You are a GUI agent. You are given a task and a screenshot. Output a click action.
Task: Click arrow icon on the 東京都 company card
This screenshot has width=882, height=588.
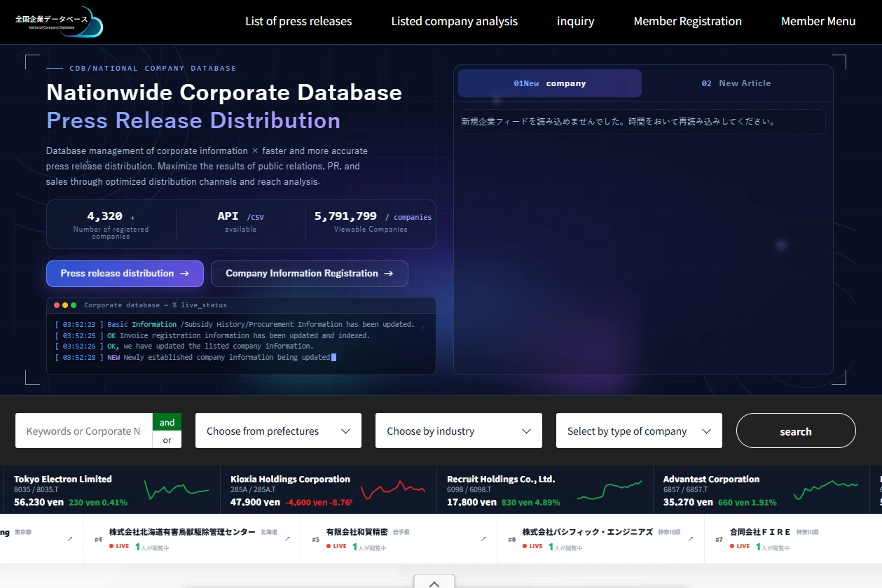[x=70, y=539]
